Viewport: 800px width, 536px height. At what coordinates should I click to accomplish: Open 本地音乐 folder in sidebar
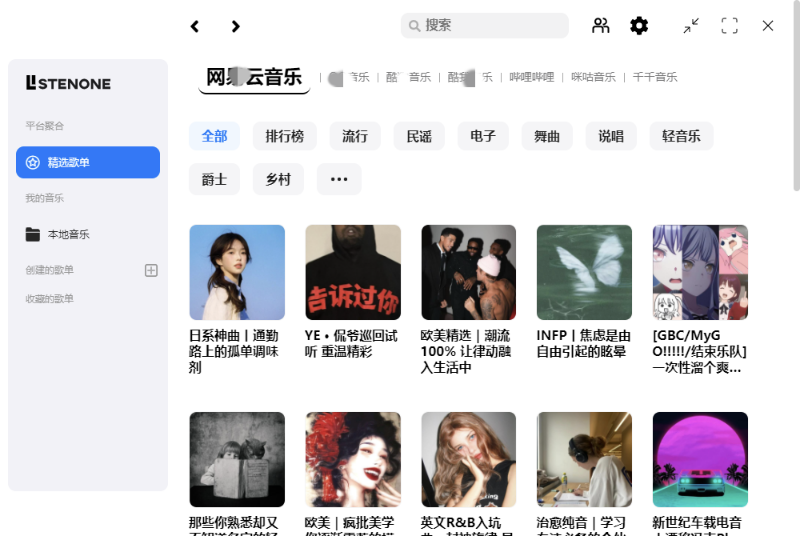coord(68,234)
